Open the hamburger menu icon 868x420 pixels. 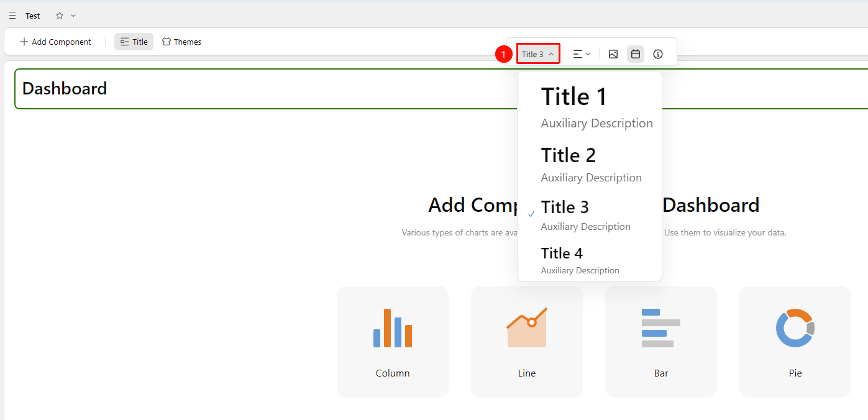click(x=12, y=16)
